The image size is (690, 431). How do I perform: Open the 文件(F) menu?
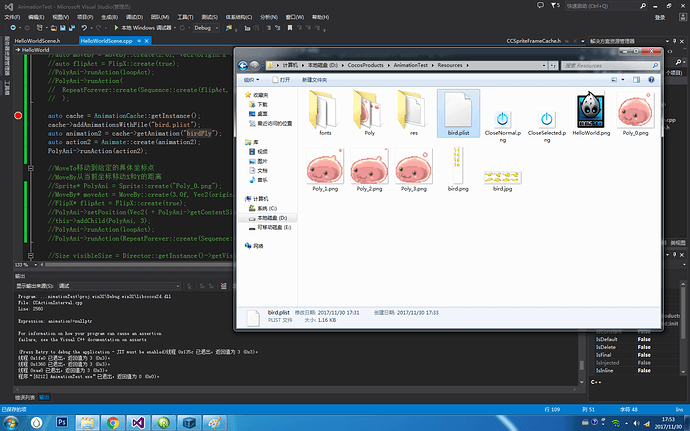(12, 17)
